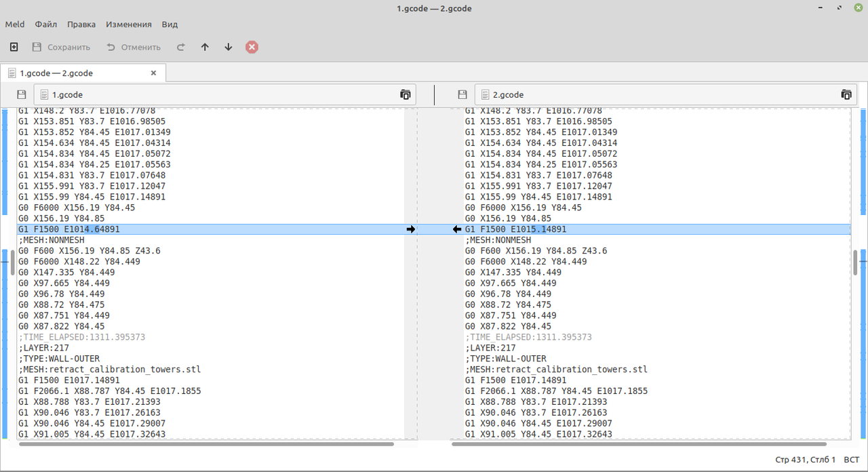868x472 pixels.
Task: Click right ;TIME_ELAPSED:1311.395373 line
Action: pyautogui.click(x=528, y=337)
